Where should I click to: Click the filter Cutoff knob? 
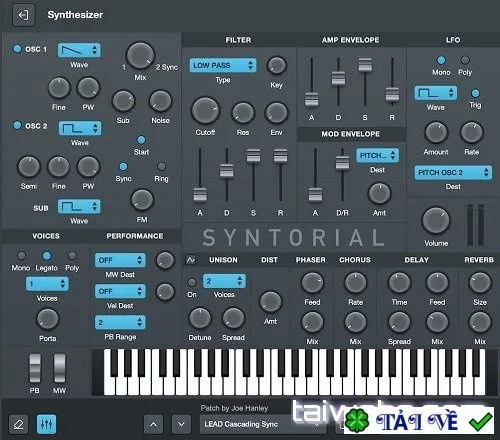click(x=205, y=111)
